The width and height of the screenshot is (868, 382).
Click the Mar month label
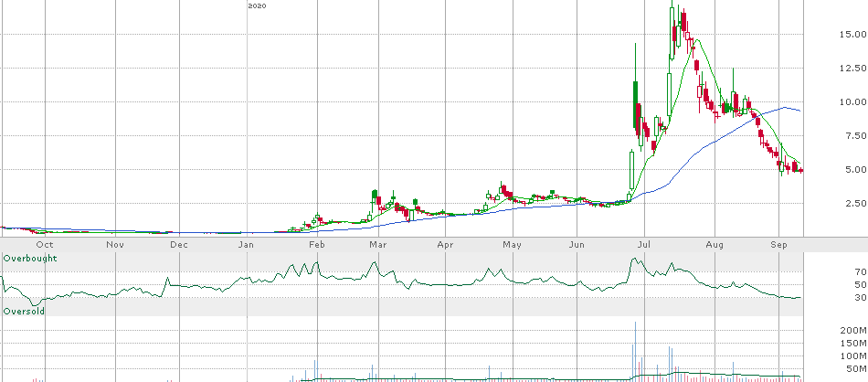(x=378, y=244)
